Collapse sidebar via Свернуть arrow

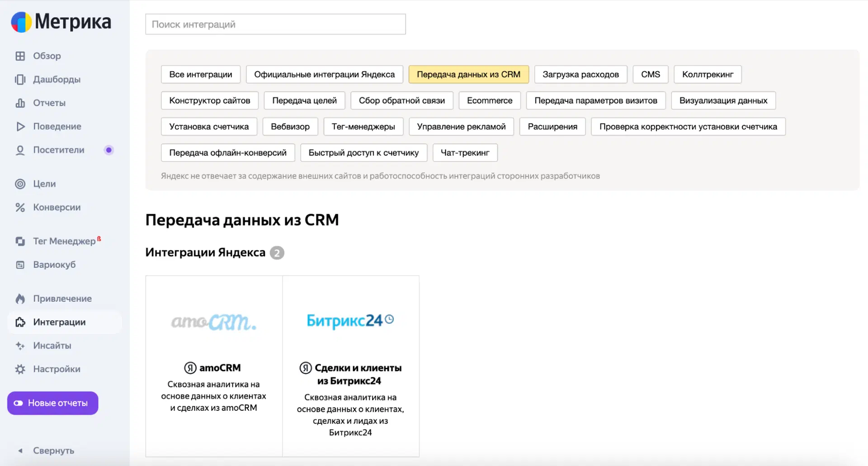pyautogui.click(x=20, y=451)
